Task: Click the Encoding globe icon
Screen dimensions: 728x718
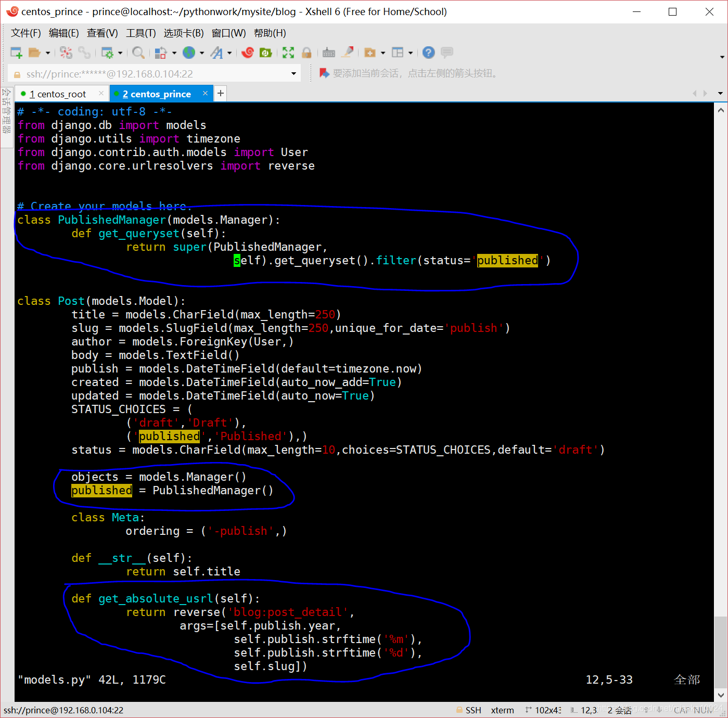Action: click(189, 53)
